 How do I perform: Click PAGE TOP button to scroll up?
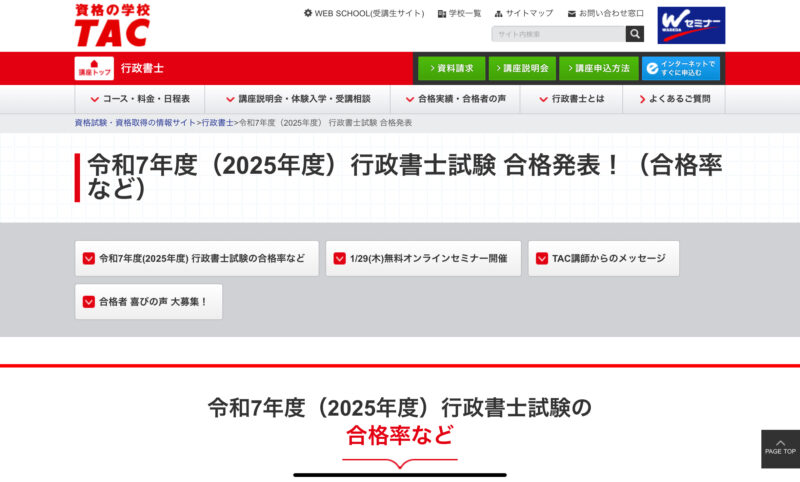click(780, 448)
